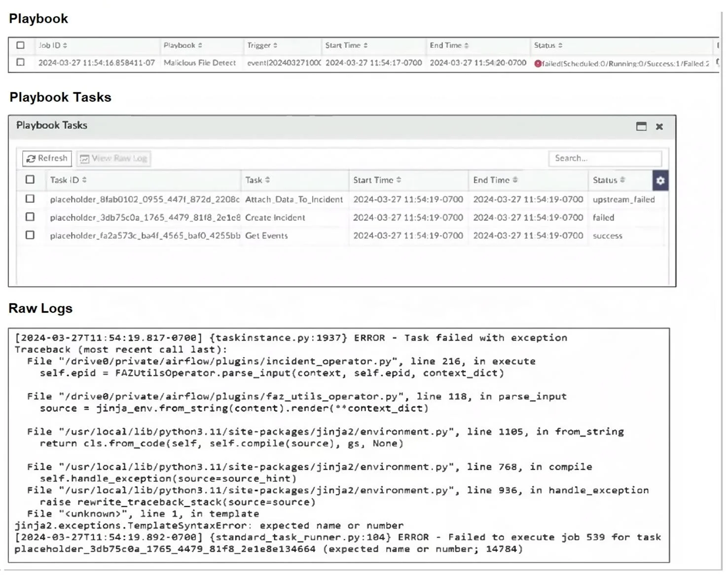The height and width of the screenshot is (575, 728).
Task: Sort Playbook table by Status
Action: click(x=548, y=45)
